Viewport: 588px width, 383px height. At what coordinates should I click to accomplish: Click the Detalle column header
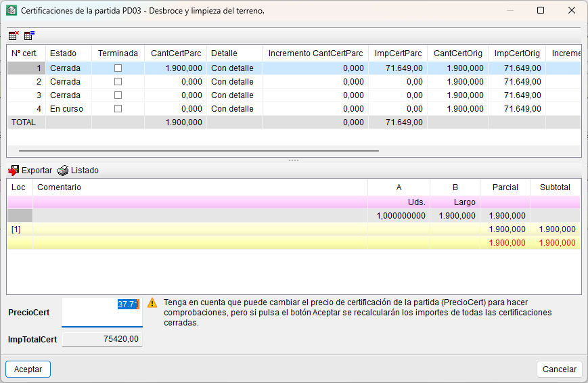234,53
